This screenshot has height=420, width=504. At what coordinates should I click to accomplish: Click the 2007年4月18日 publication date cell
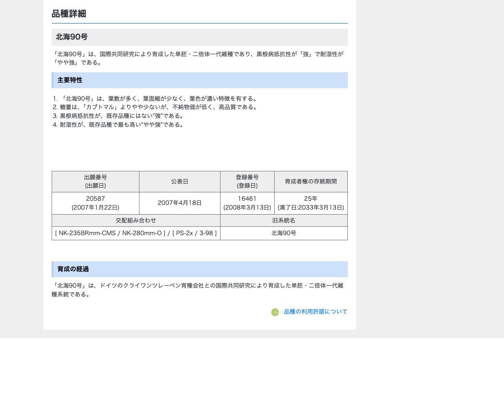(180, 203)
